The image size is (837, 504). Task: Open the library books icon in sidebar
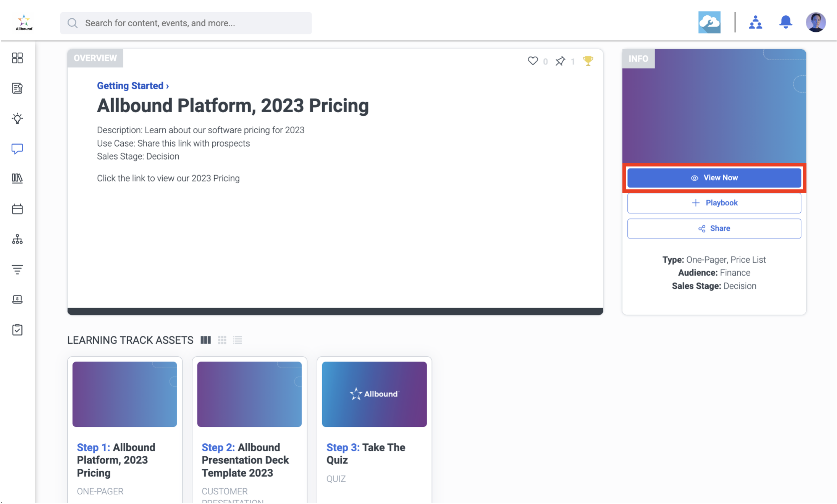pos(17,178)
